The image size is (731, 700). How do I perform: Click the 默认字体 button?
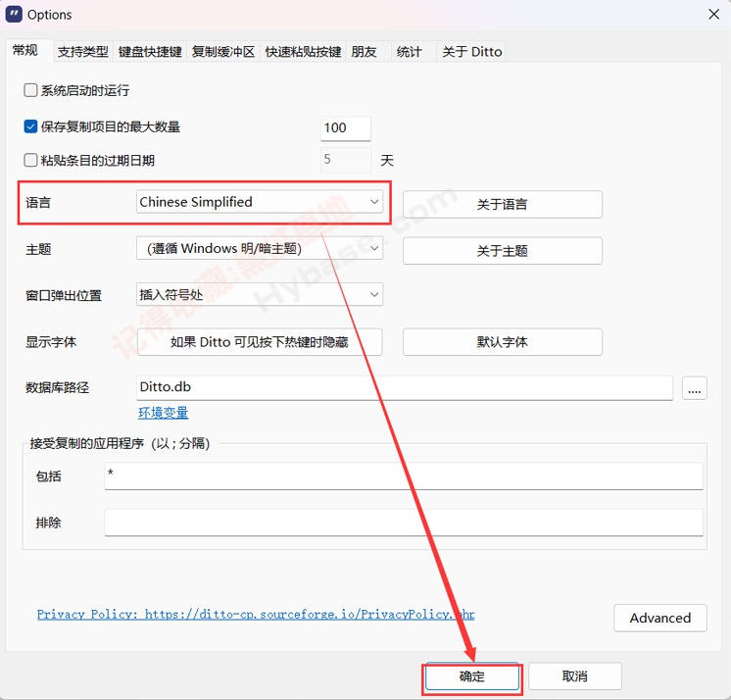(502, 342)
